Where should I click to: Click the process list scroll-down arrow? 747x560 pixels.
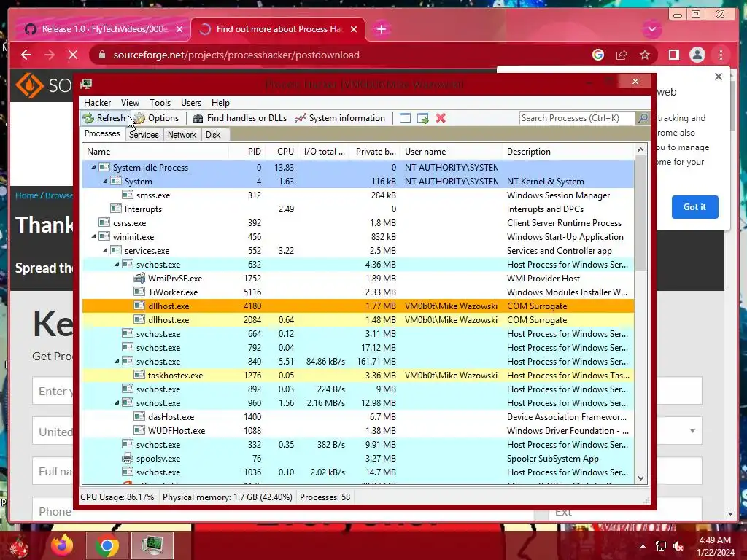640,478
